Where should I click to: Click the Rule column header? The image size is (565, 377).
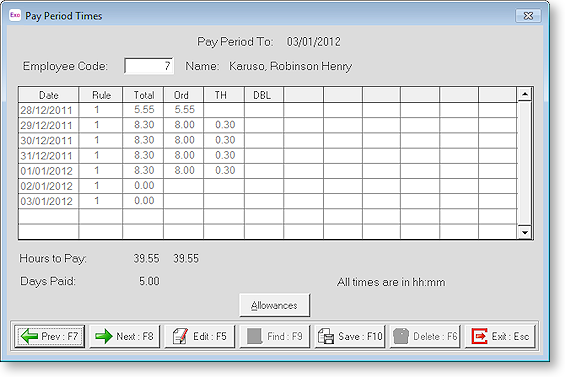pos(101,95)
